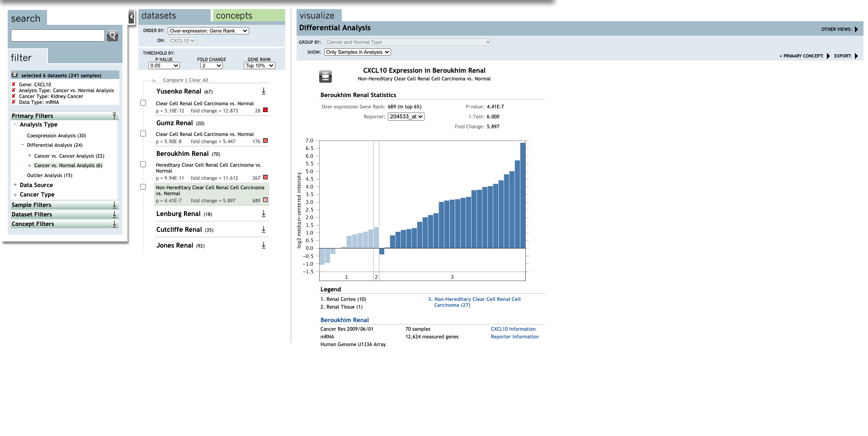Screen dimensions: 868x436
Task: Expand the Yusenko Renal dataset arrow
Action: [264, 91]
